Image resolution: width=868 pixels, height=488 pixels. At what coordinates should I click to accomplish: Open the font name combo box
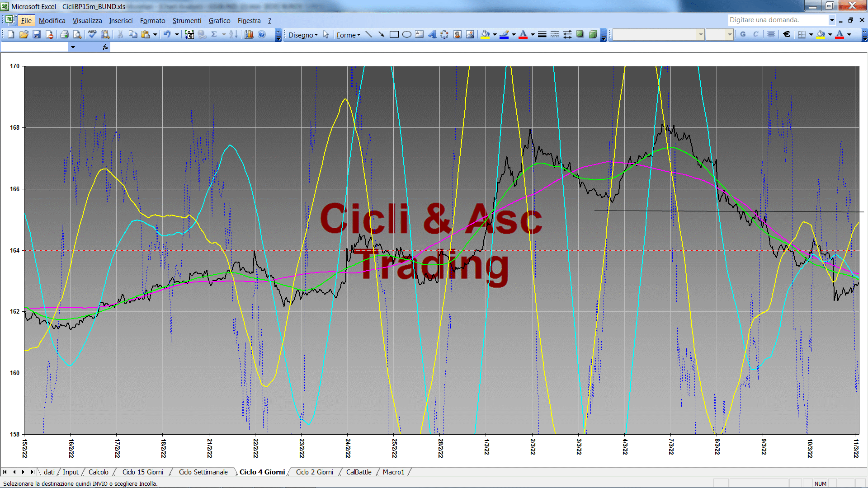pyautogui.click(x=659, y=34)
